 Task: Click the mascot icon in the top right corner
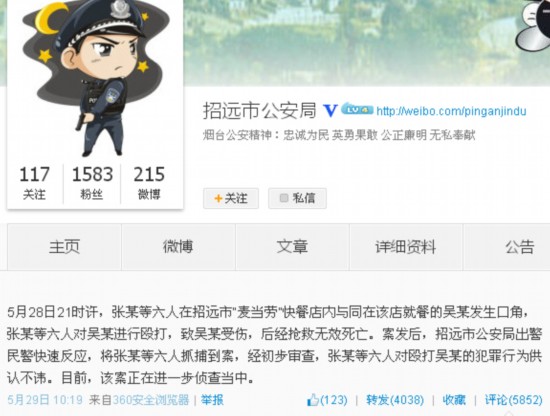[x=532, y=27]
